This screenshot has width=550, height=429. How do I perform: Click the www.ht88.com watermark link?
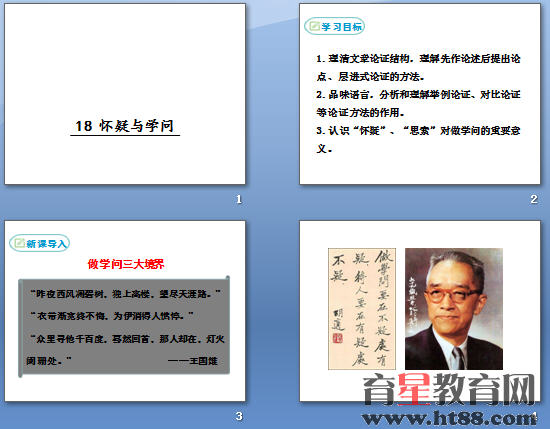(449, 418)
